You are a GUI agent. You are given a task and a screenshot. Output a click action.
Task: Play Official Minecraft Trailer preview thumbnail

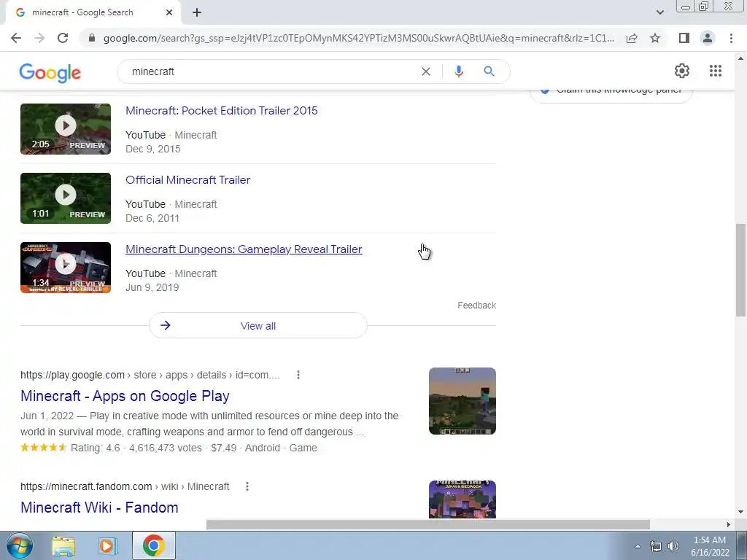[66, 198]
